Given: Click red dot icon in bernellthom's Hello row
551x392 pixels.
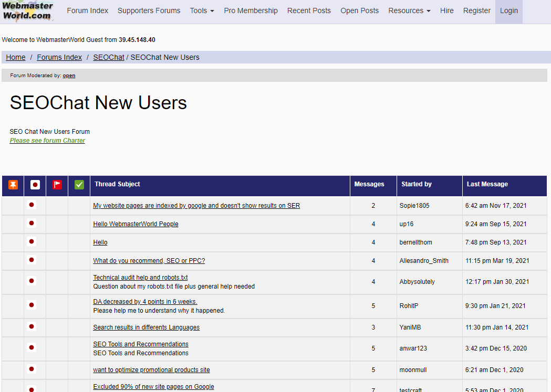Looking at the screenshot, I should 32,241.
